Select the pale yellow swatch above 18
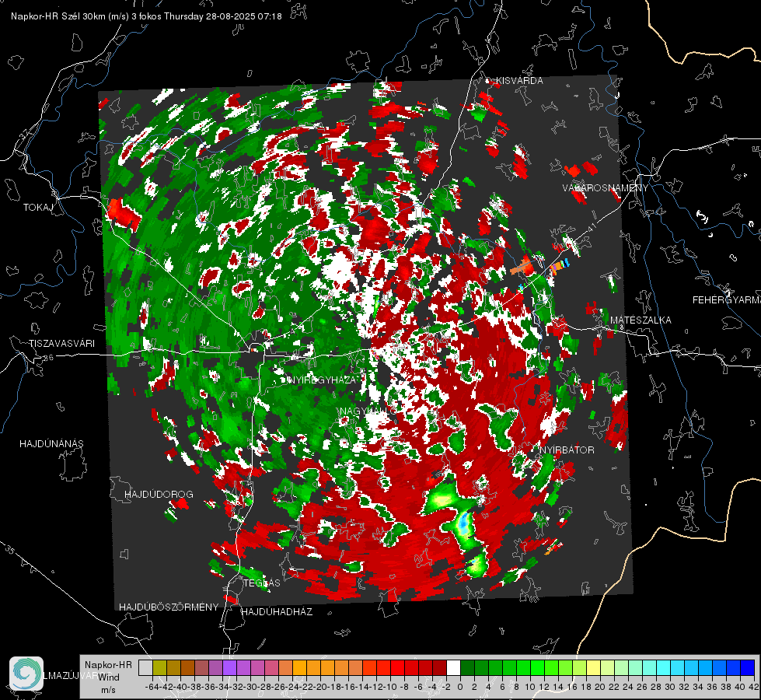The width and height of the screenshot is (761, 700). pyautogui.click(x=594, y=667)
